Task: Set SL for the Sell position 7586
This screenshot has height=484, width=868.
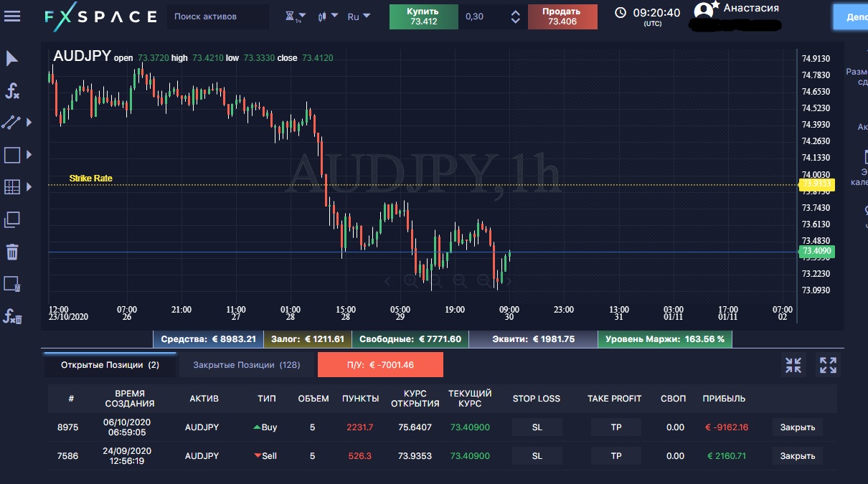Action: [x=537, y=456]
